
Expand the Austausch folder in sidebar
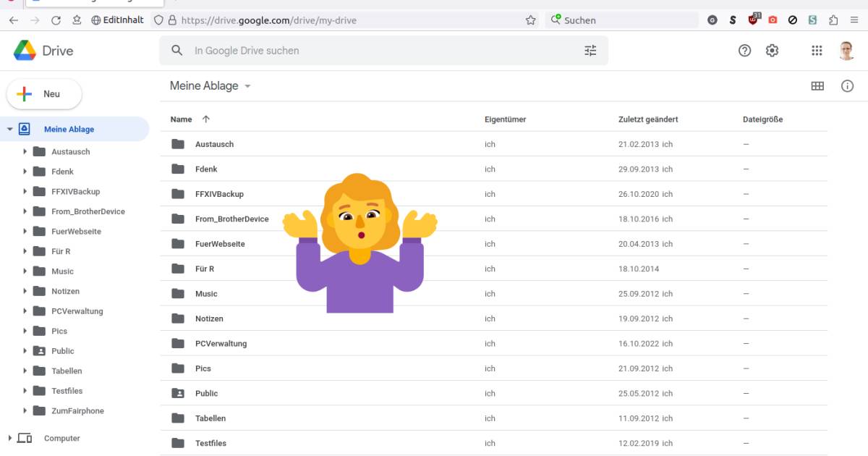click(25, 152)
